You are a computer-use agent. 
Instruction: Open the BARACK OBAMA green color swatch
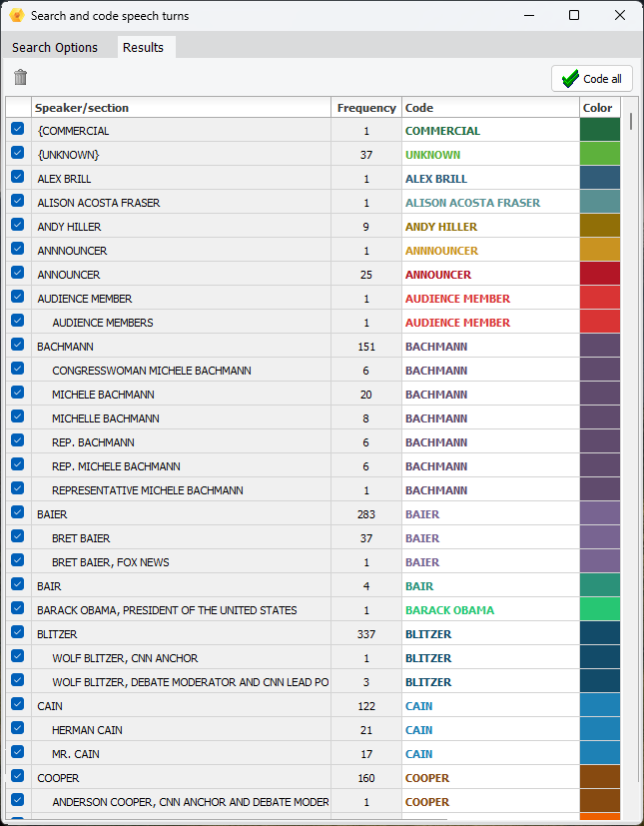coord(600,609)
